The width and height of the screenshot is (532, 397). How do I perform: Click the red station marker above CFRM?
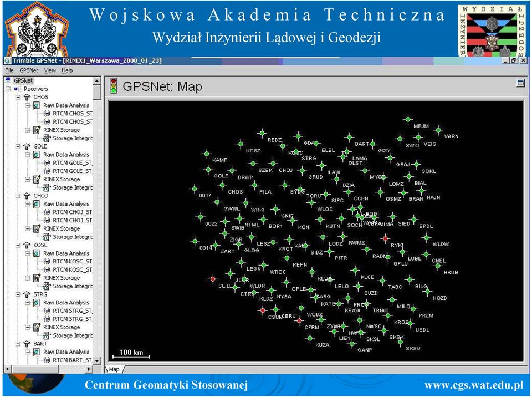pos(299,320)
